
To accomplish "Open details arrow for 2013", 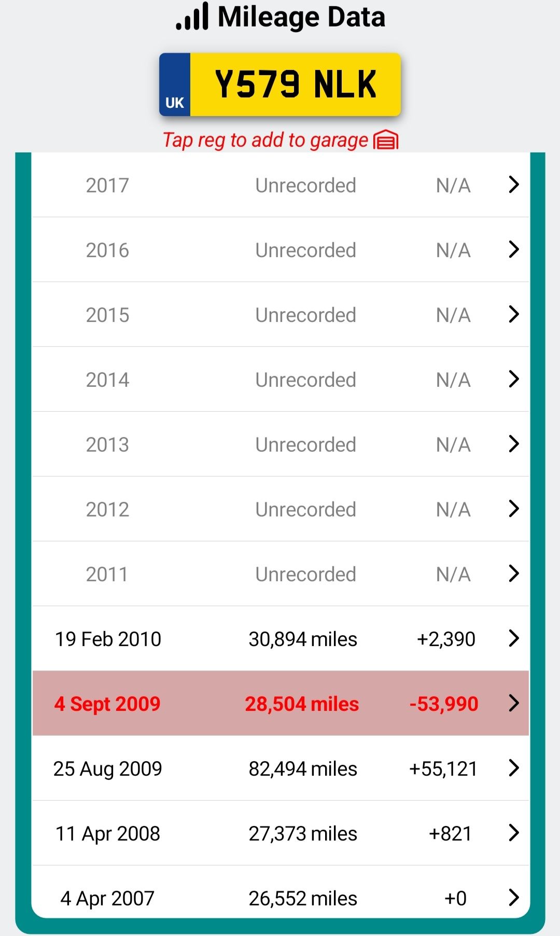I will click(x=513, y=444).
